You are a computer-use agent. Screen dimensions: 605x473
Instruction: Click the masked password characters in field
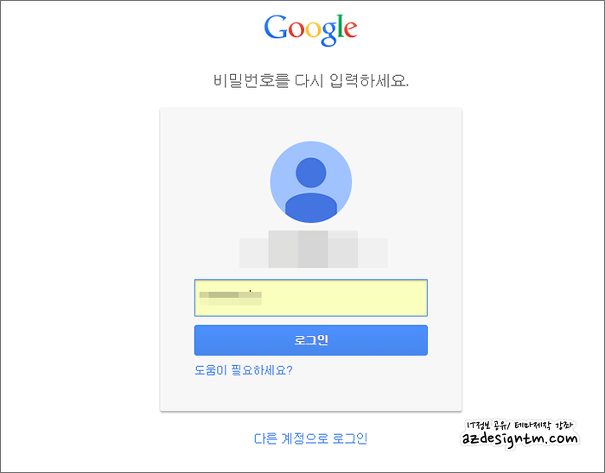coord(230,297)
